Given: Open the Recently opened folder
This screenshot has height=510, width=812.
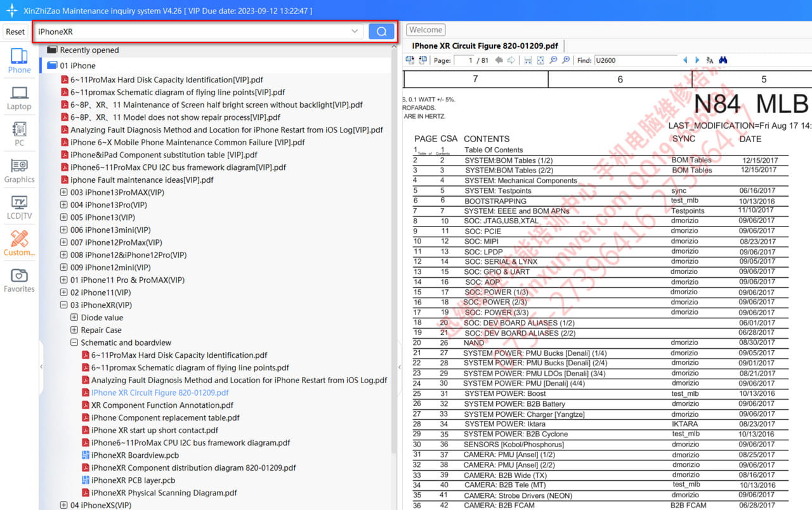Looking at the screenshot, I should (89, 50).
